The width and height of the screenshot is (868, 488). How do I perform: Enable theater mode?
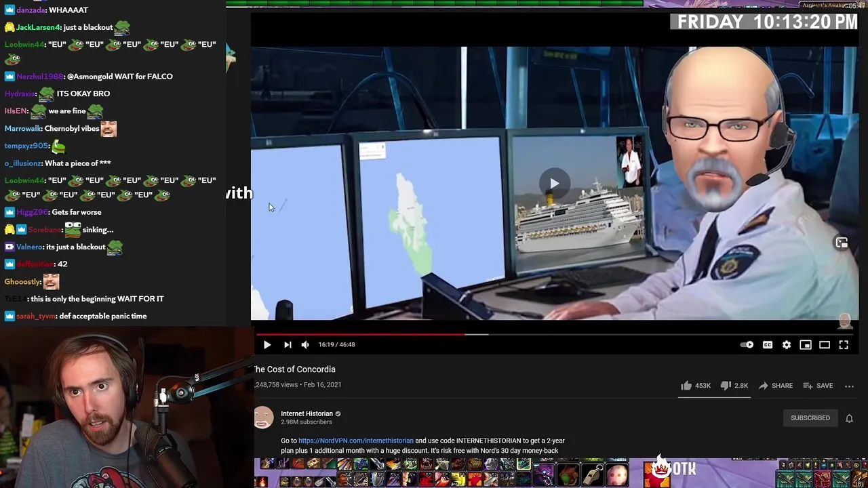pyautogui.click(x=825, y=345)
